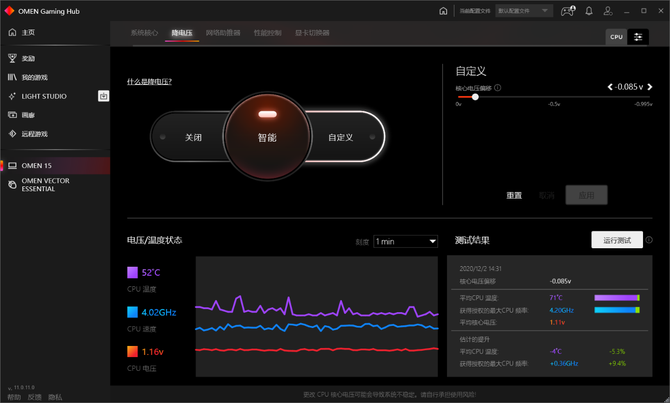Click the -0.085v offset value

629,87
